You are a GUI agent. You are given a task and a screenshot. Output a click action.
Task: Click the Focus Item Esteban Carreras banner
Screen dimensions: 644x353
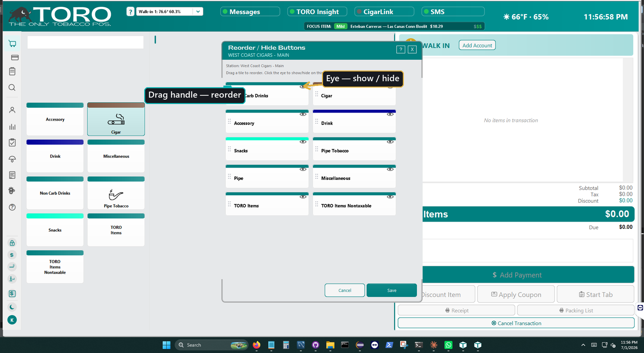point(394,26)
